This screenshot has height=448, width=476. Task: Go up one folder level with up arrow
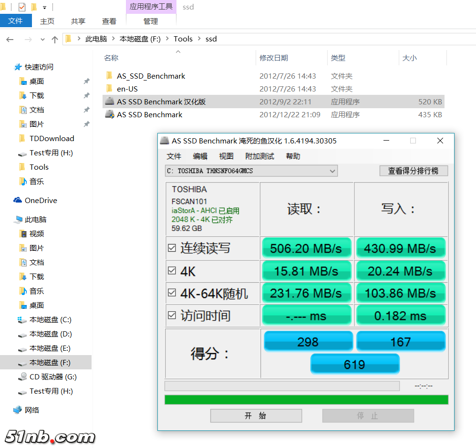[x=55, y=39]
